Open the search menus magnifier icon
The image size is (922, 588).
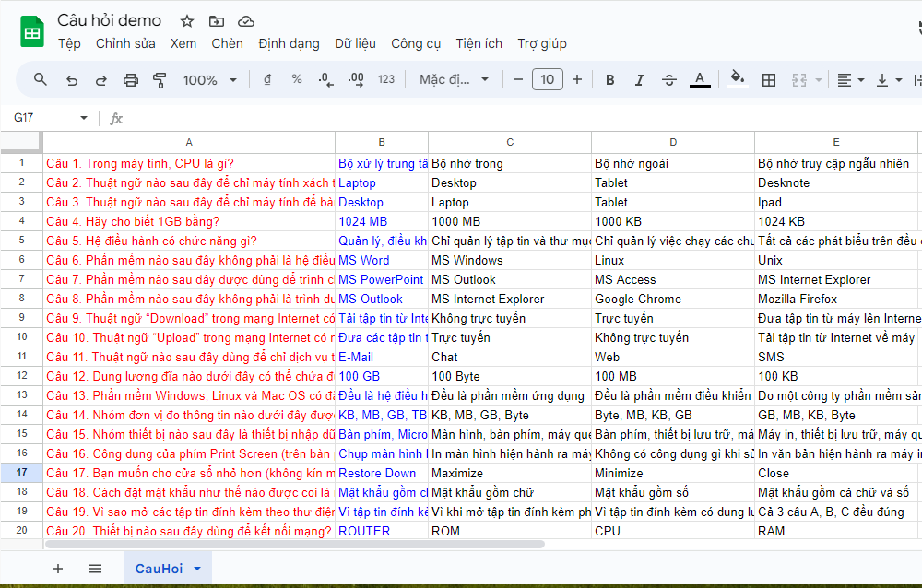[x=40, y=79]
